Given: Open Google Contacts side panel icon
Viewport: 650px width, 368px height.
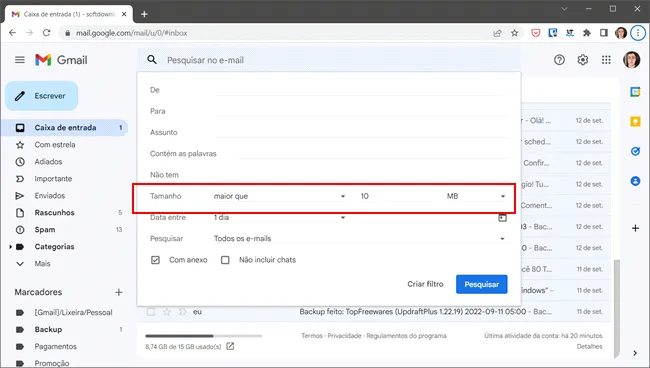Looking at the screenshot, I should 635,181.
